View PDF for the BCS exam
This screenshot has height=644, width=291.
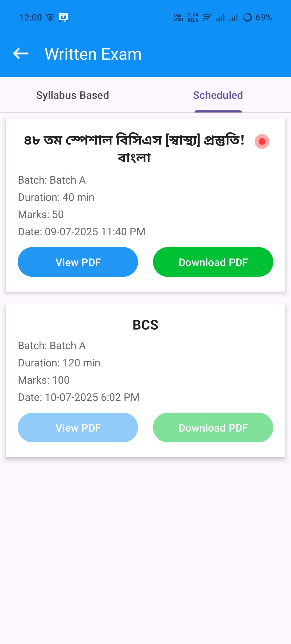click(78, 428)
